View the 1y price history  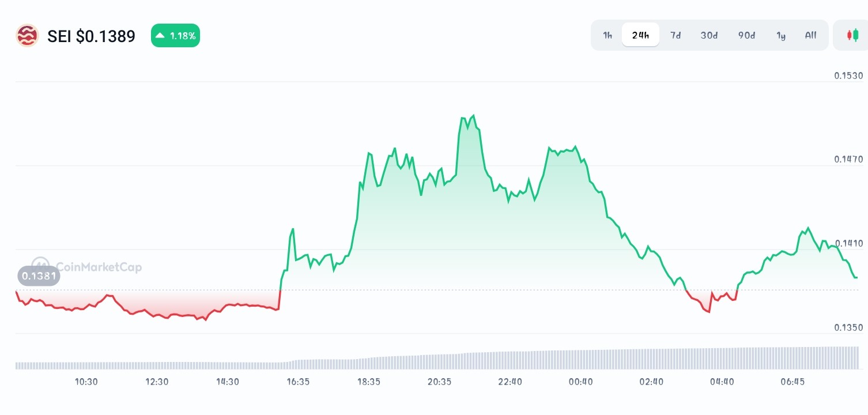tap(781, 35)
